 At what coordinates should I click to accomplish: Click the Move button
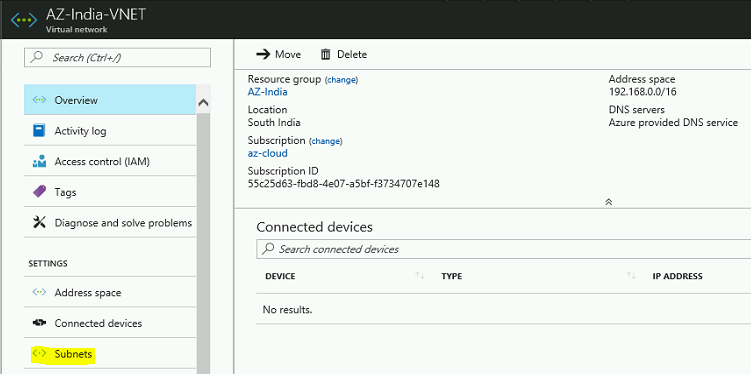pos(279,54)
